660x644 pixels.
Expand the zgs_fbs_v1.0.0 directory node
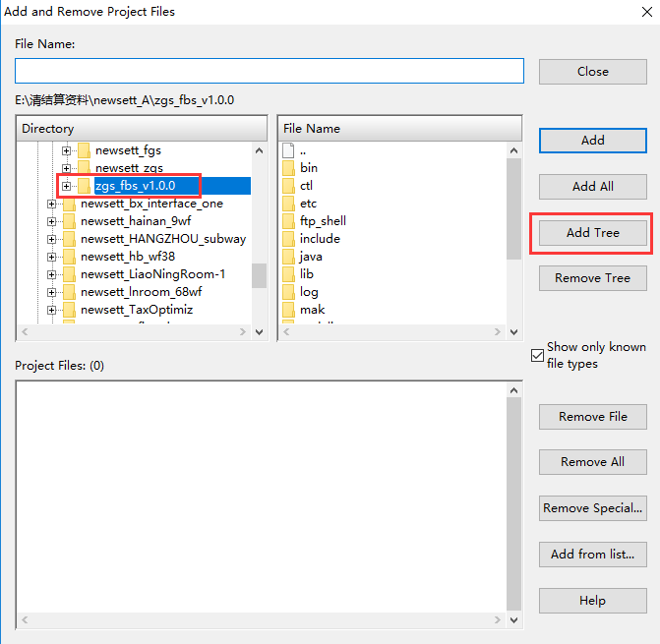pyautogui.click(x=66, y=186)
